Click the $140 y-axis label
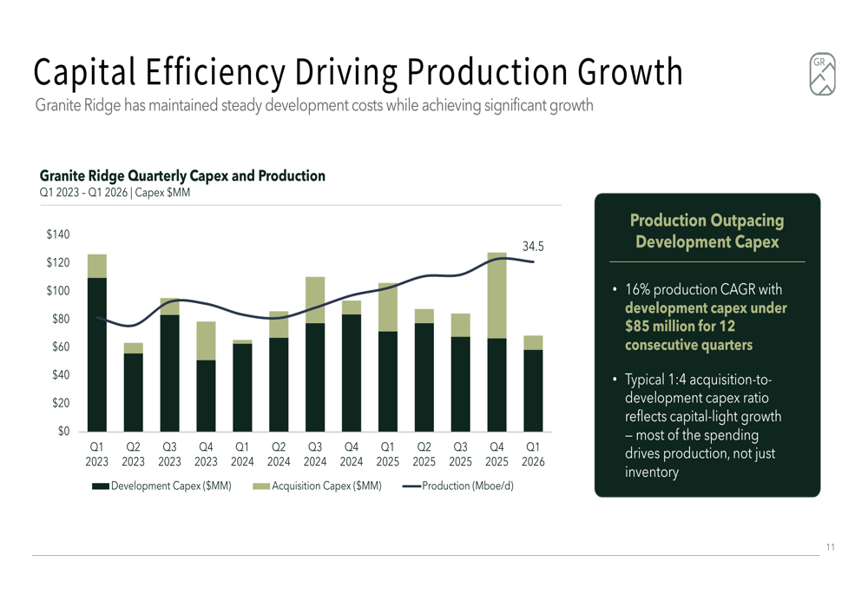868x595 pixels. pos(58,235)
